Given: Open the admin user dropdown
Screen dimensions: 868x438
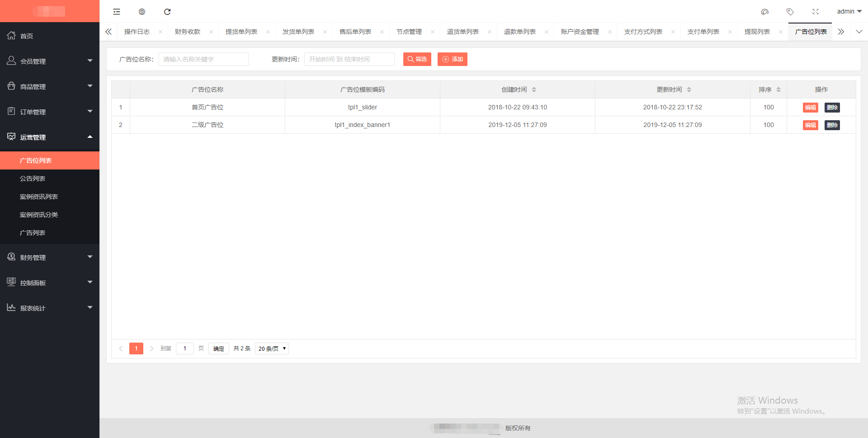Looking at the screenshot, I should click(849, 11).
